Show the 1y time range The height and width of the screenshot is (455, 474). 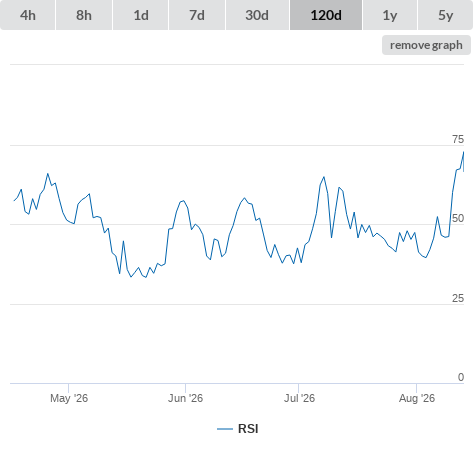point(390,15)
